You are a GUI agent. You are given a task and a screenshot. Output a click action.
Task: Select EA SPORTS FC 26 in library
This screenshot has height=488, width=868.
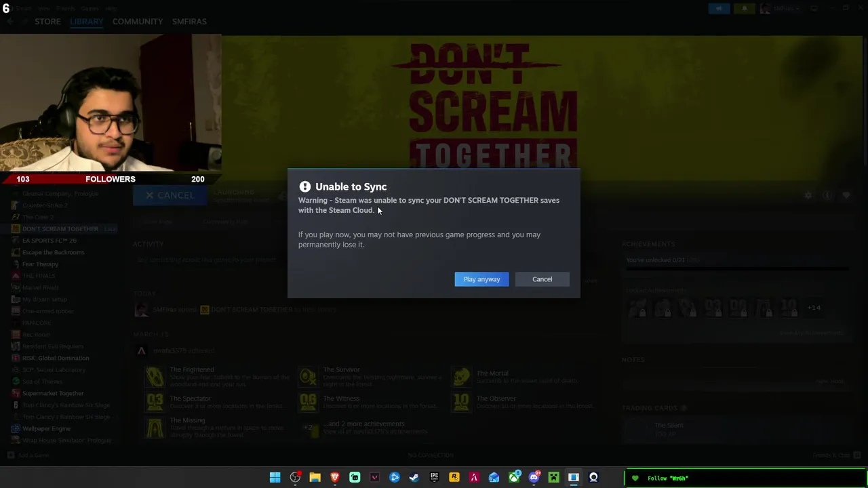coord(49,241)
